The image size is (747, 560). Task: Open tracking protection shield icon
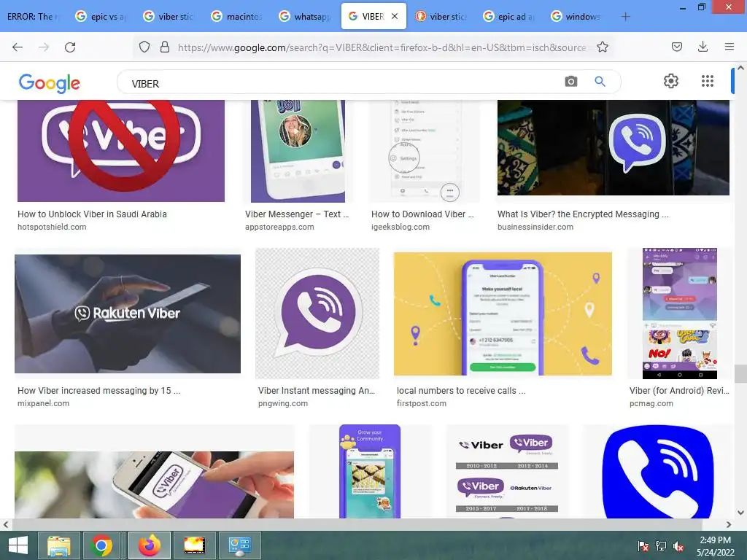144,47
